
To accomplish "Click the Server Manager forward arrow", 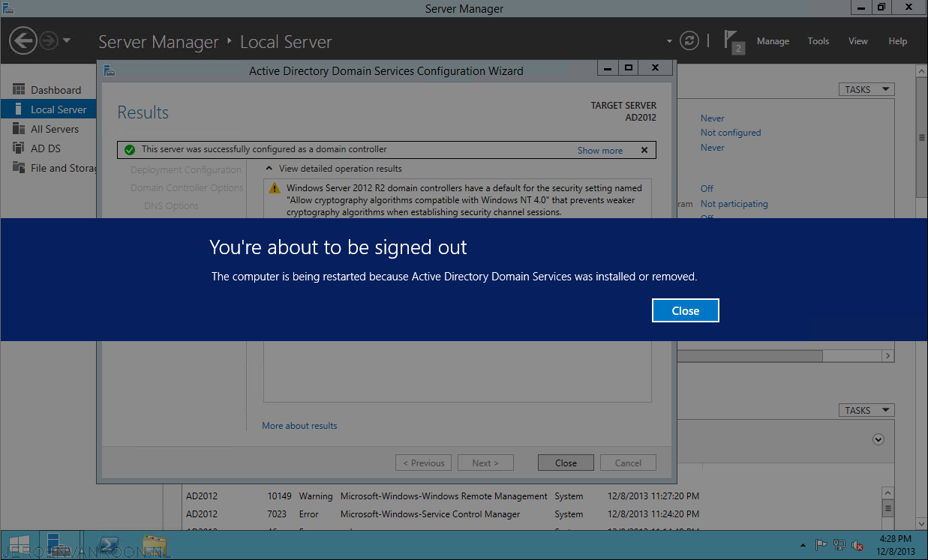I will click(49, 40).
